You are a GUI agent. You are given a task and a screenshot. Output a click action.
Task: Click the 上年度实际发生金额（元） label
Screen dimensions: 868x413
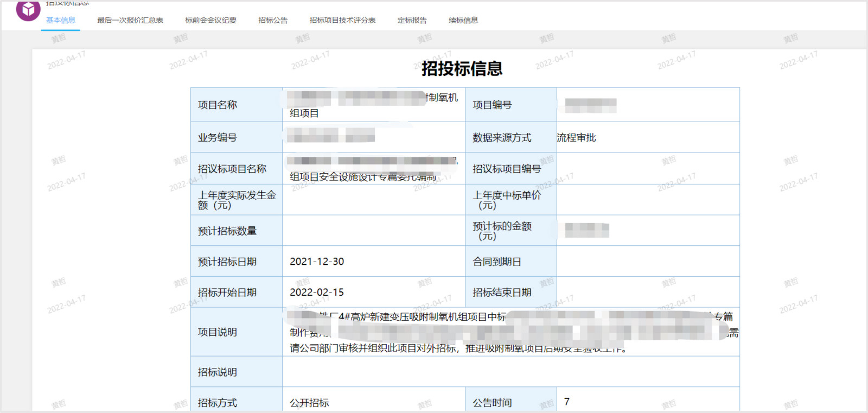237,200
